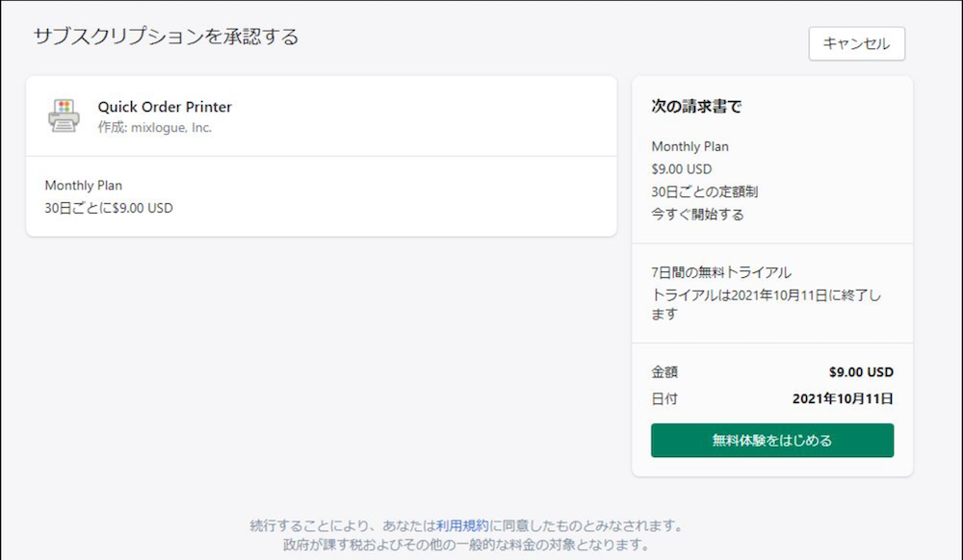The height and width of the screenshot is (560, 963).
Task: Click the bold $9.00 USD amount value
Action: (x=861, y=371)
